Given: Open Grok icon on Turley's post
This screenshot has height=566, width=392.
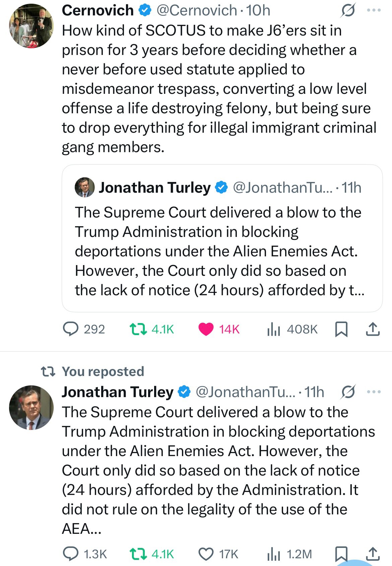Looking at the screenshot, I should tap(348, 392).
